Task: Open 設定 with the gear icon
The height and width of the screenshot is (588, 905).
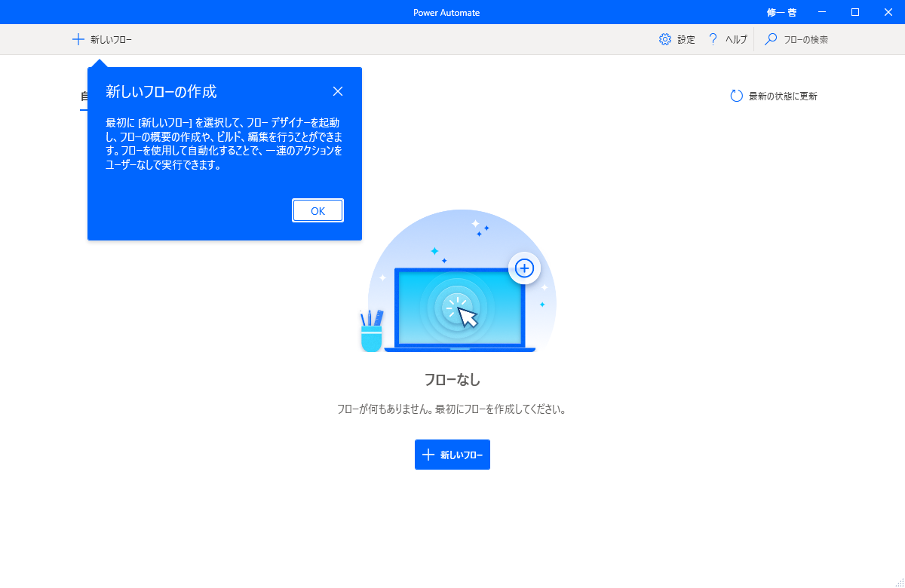Action: tap(676, 40)
